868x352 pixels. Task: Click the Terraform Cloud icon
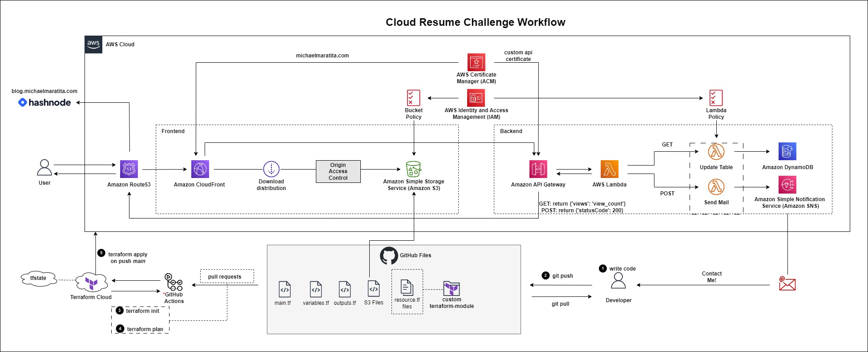91,282
